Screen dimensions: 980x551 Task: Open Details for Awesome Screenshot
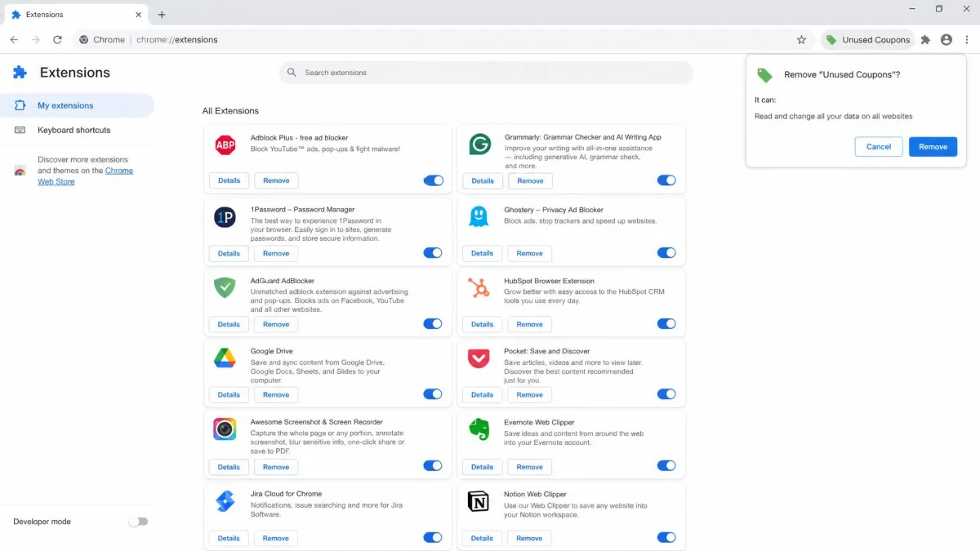coord(229,467)
